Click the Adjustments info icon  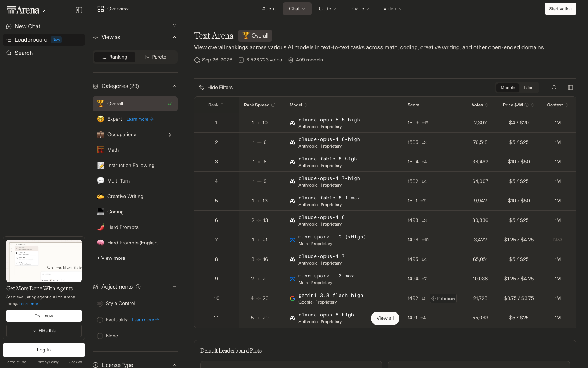[x=138, y=287]
